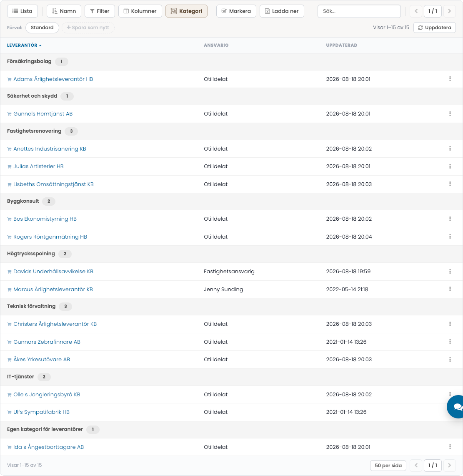The height and width of the screenshot is (476, 463).
Task: Click cart icon beside Bos Ekonomistyrning HB
Action: pyautogui.click(x=10, y=219)
